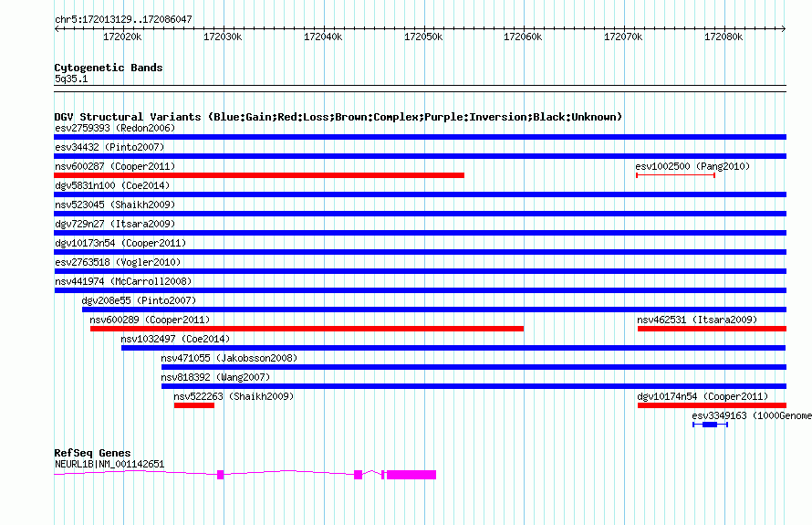Open the nsv462531 (Itsara2009) label

tap(697, 320)
